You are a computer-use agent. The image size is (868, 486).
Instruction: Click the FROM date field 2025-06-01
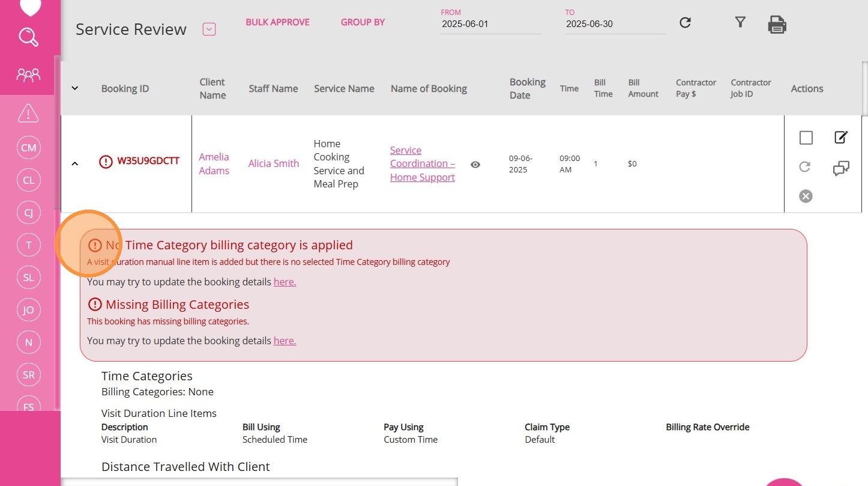[x=490, y=25]
